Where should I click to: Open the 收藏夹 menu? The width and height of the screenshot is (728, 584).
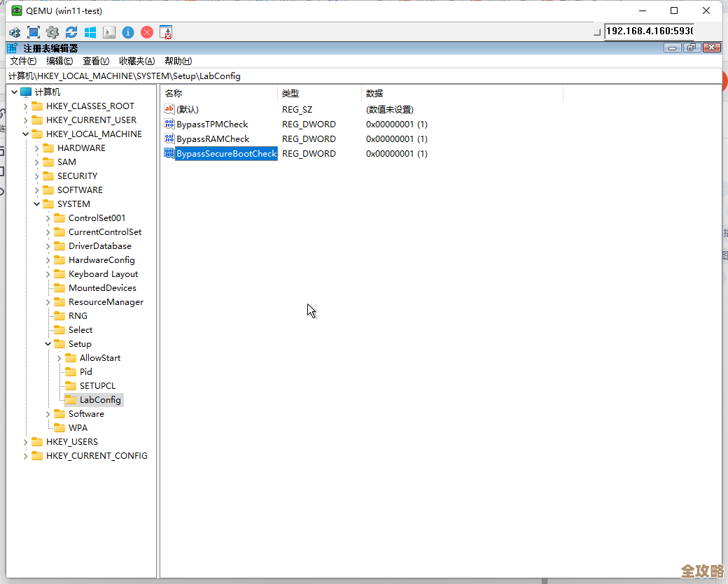point(136,61)
